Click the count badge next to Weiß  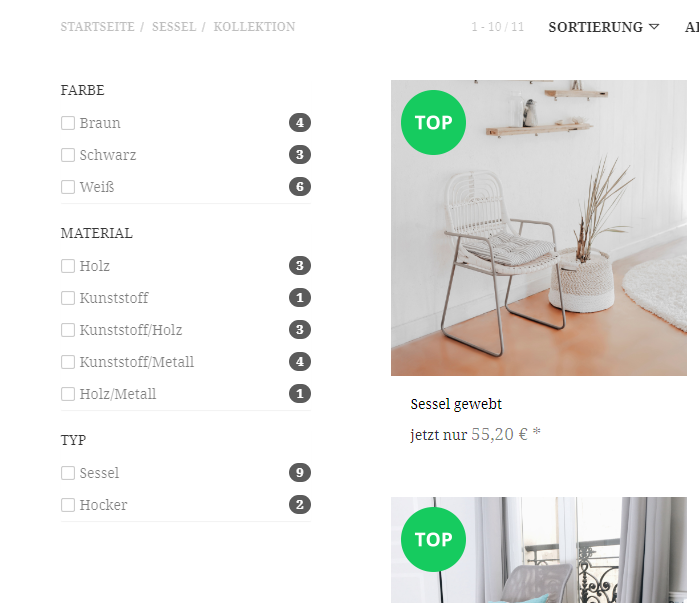coord(300,186)
